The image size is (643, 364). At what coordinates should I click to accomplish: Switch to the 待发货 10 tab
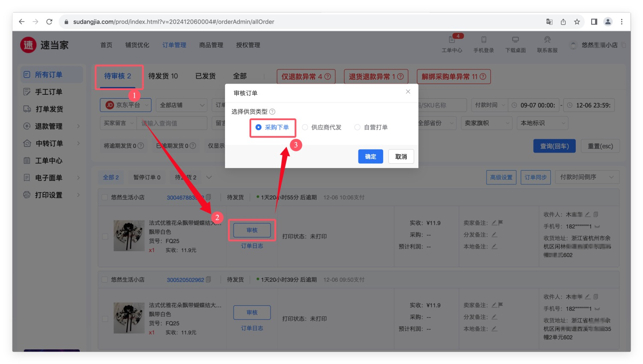click(163, 76)
